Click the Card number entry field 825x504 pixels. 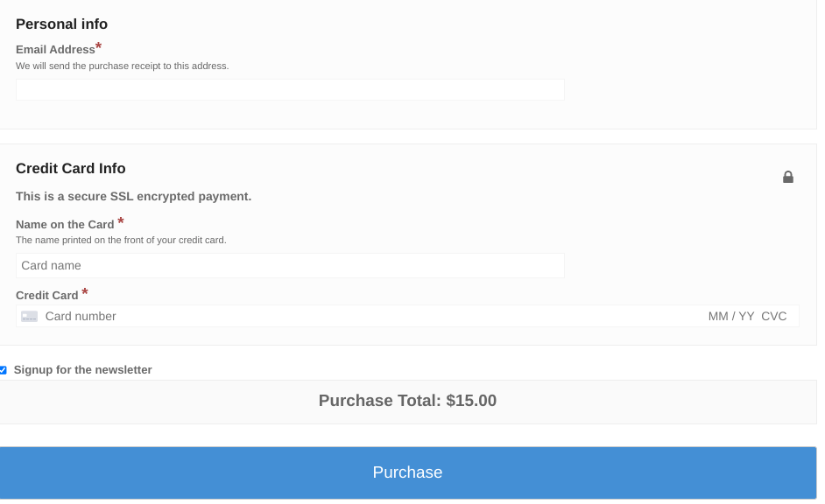(350, 316)
